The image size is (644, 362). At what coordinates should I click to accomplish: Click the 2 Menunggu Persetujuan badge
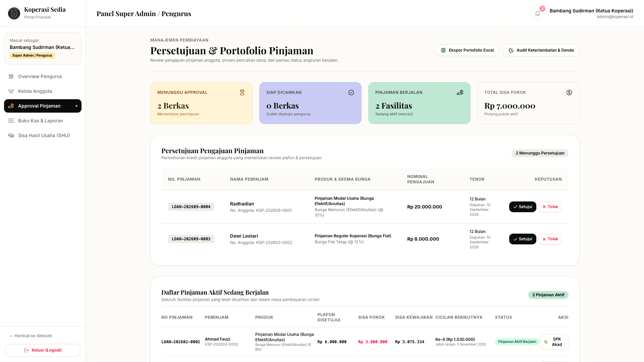point(540,153)
